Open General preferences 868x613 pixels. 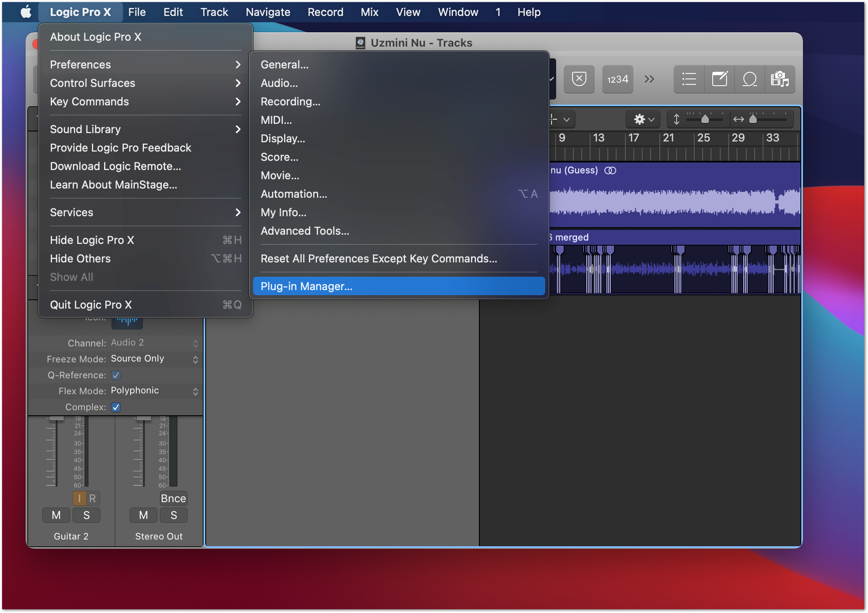point(399,65)
